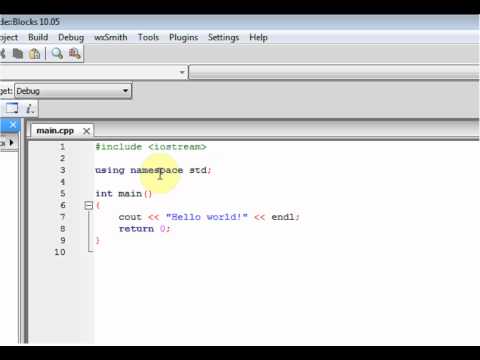
Task: Click the Copy toolbar icon
Action: [18, 54]
